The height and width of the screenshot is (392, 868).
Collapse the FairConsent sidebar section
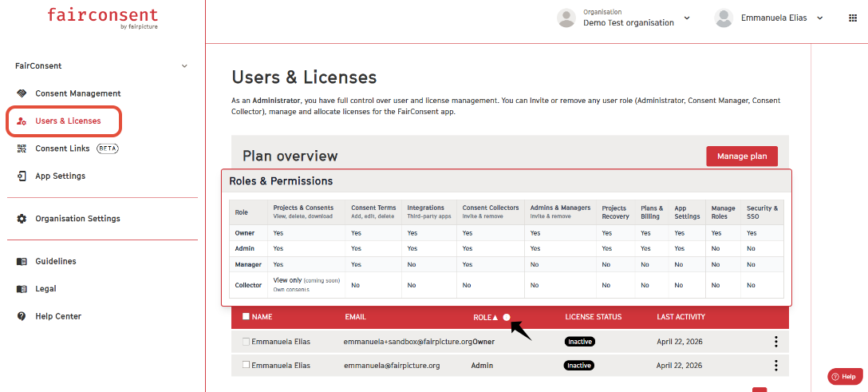(x=184, y=66)
